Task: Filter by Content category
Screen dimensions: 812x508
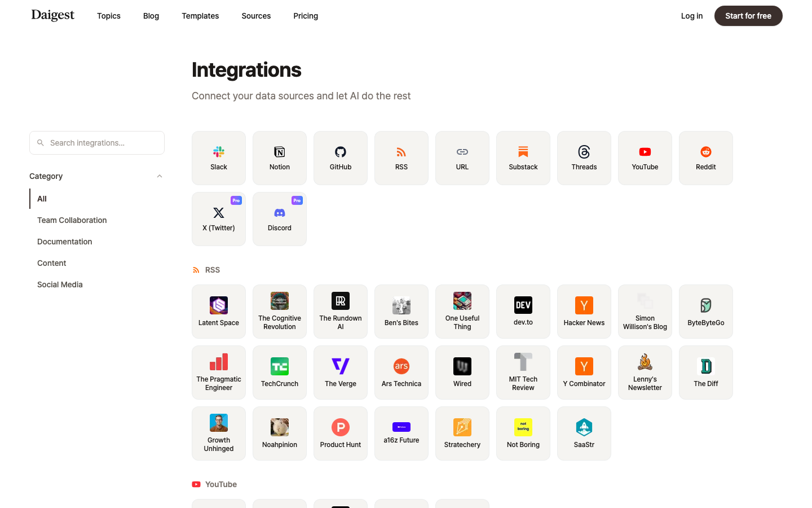Action: (97, 263)
